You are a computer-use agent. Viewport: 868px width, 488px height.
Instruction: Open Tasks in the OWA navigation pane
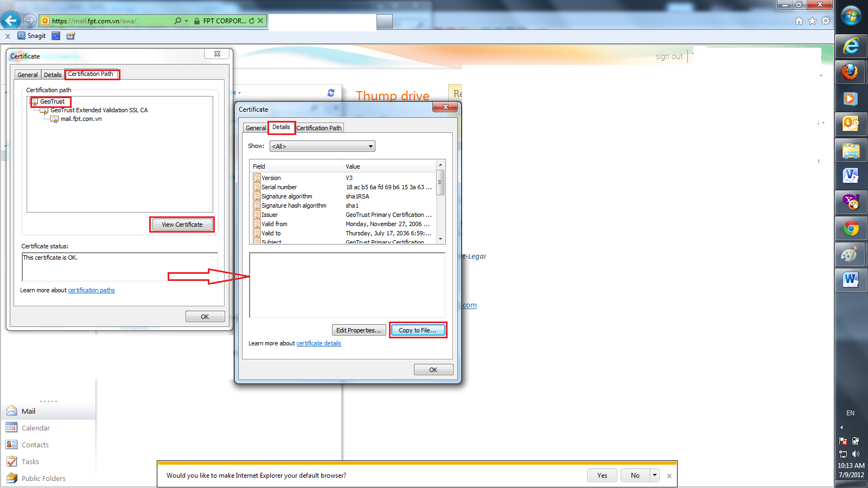tap(48, 461)
